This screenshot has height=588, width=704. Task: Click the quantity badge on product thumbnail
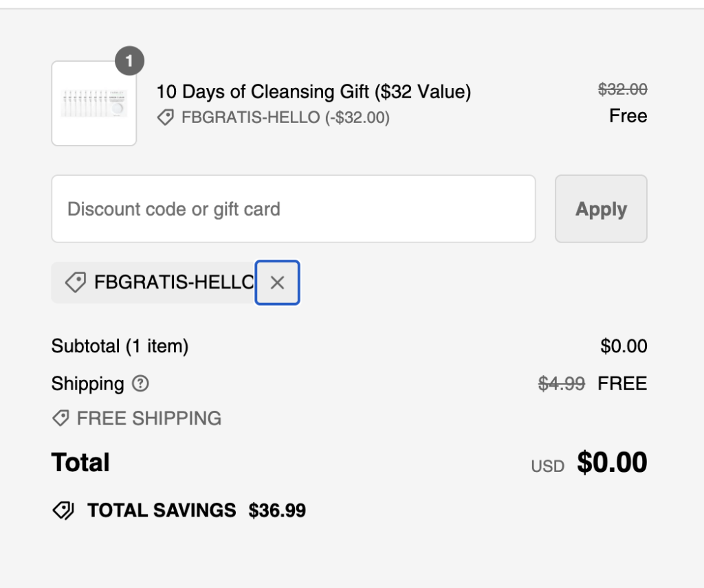[129, 62]
